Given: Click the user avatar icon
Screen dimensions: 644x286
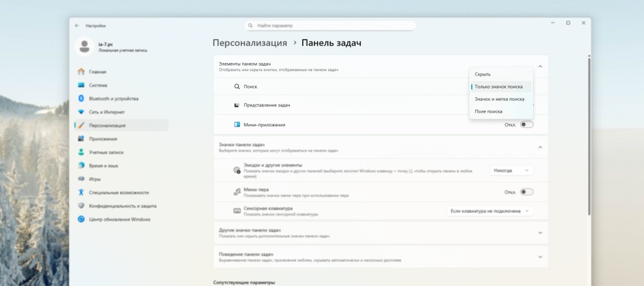Looking at the screenshot, I should (x=84, y=46).
